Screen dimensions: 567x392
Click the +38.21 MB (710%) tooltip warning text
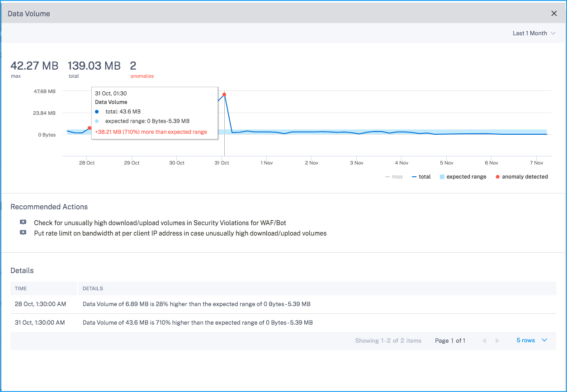click(151, 132)
